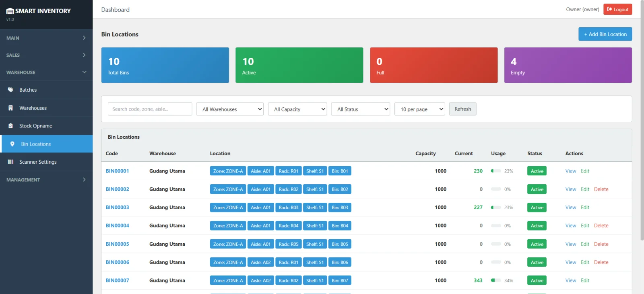The height and width of the screenshot is (294, 644).
Task: Change the 10 per page dropdown
Action: (x=420, y=109)
